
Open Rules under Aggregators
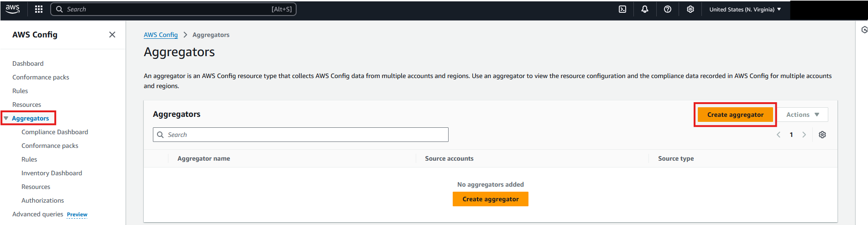(x=29, y=159)
